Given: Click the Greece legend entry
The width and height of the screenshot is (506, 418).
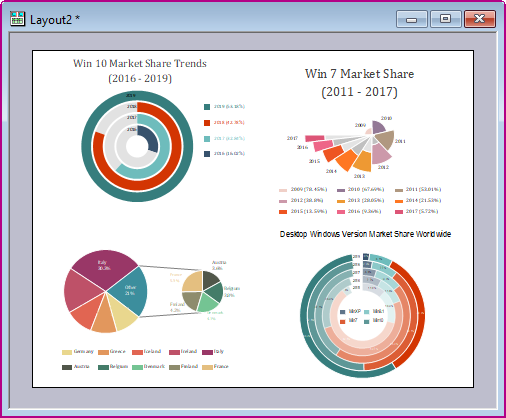Looking at the screenshot, I should [x=112, y=352].
